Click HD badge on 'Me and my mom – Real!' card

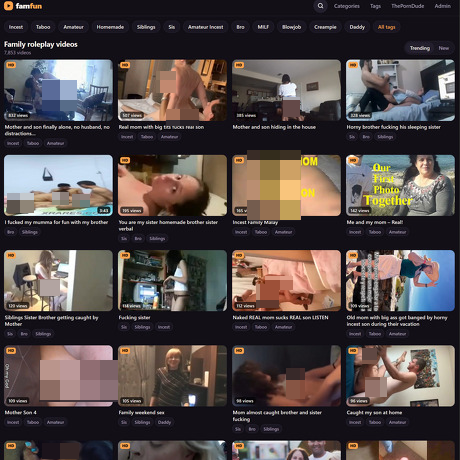coord(353,160)
